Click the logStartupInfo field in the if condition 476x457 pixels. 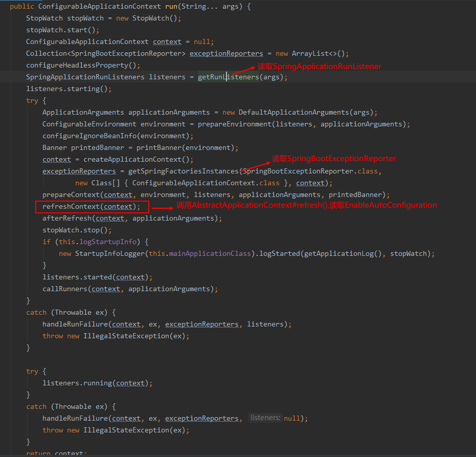tap(108, 242)
